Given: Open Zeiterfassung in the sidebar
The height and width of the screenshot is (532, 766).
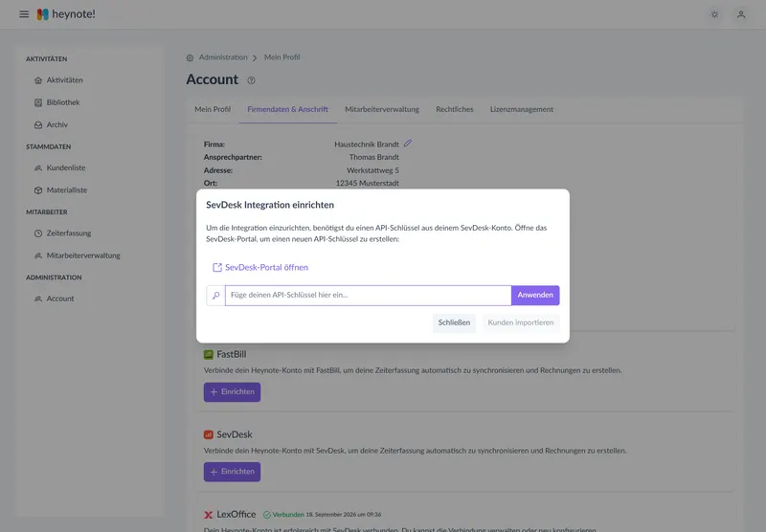Looking at the screenshot, I should [69, 233].
